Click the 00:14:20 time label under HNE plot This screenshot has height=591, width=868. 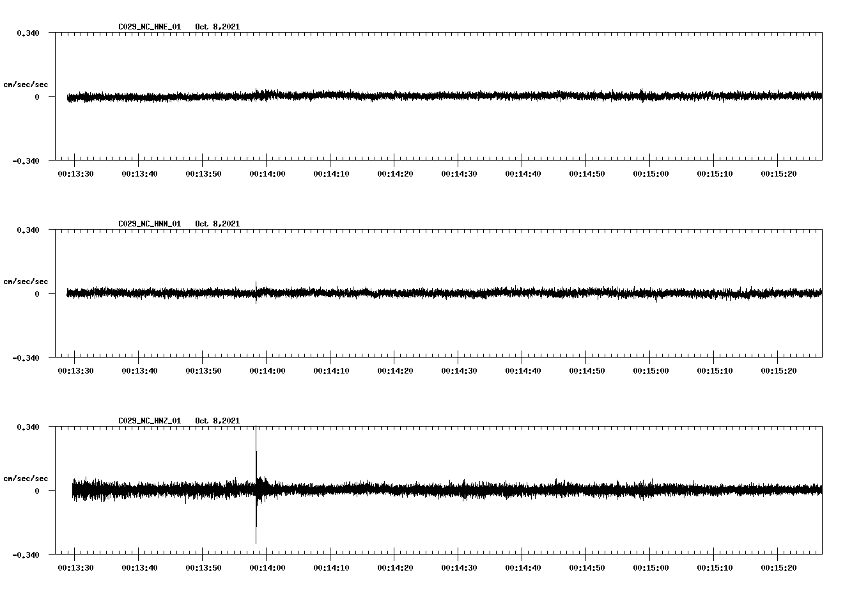point(395,174)
